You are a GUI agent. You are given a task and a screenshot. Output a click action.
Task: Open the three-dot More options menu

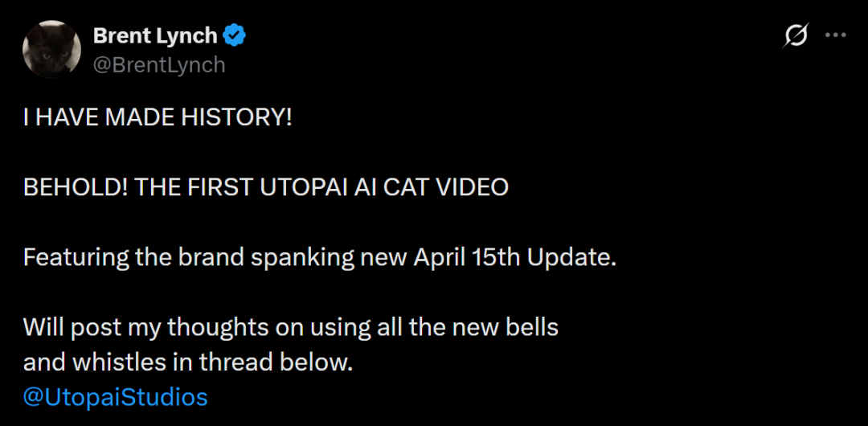point(836,35)
